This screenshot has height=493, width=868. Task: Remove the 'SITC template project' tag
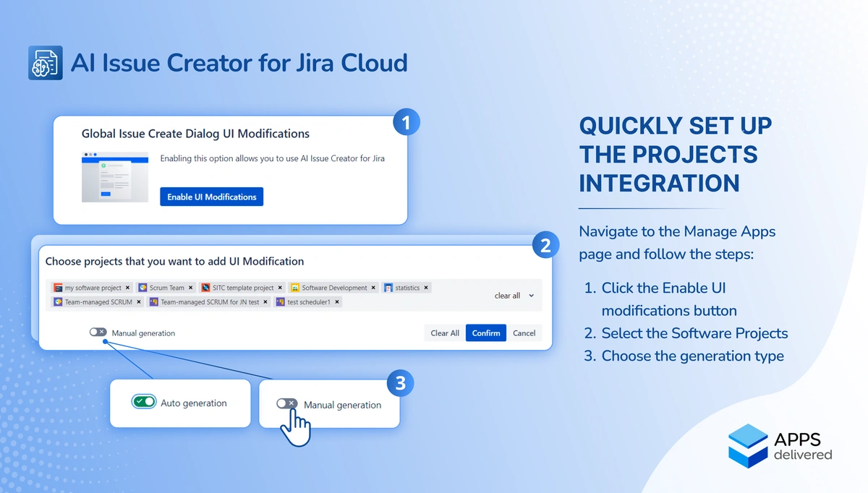click(x=280, y=288)
